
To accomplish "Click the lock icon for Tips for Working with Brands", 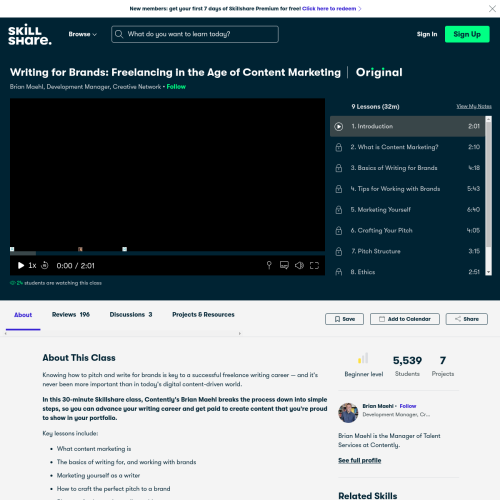I will point(339,189).
